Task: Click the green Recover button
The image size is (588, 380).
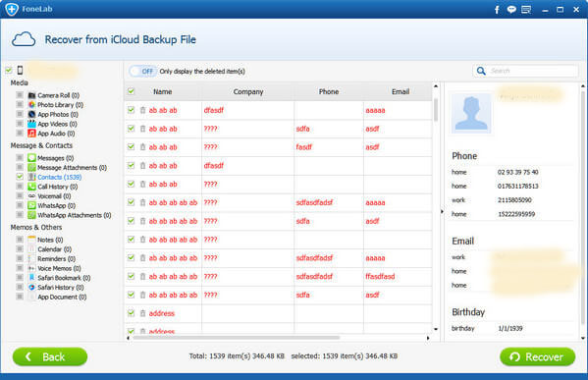Action: tap(537, 356)
